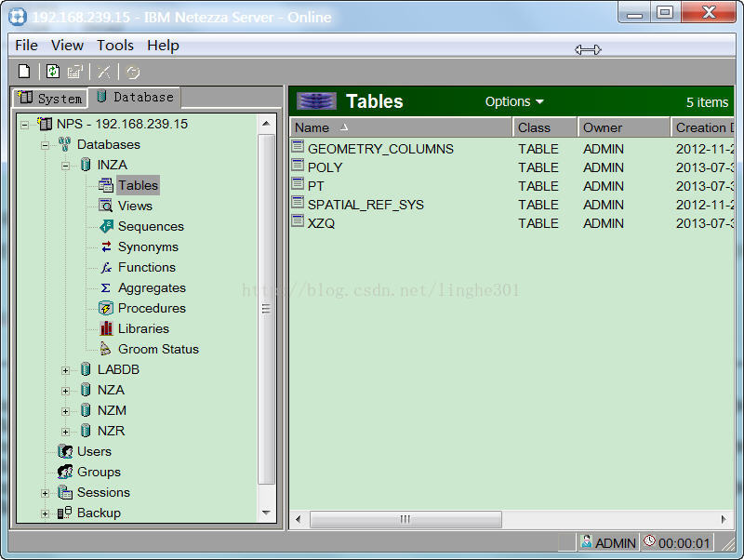This screenshot has height=560, width=744.
Task: Expand the Sessions node
Action: (x=45, y=494)
